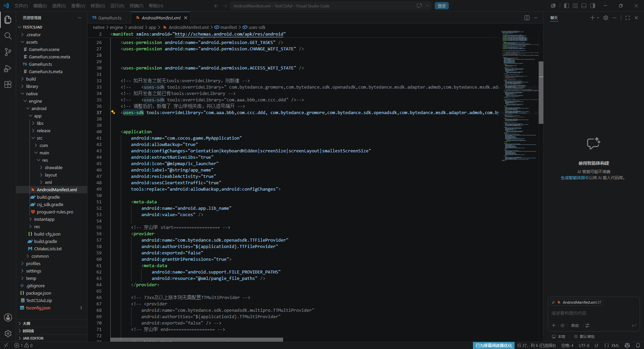This screenshot has height=349, width=644.
Task: Toggle the bottom panel layout icon
Action: [x=584, y=6]
